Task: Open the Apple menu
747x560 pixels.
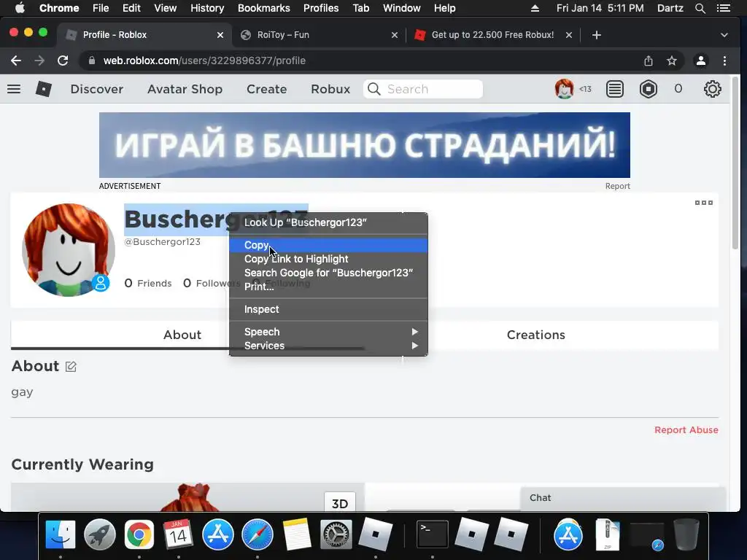Action: point(20,8)
